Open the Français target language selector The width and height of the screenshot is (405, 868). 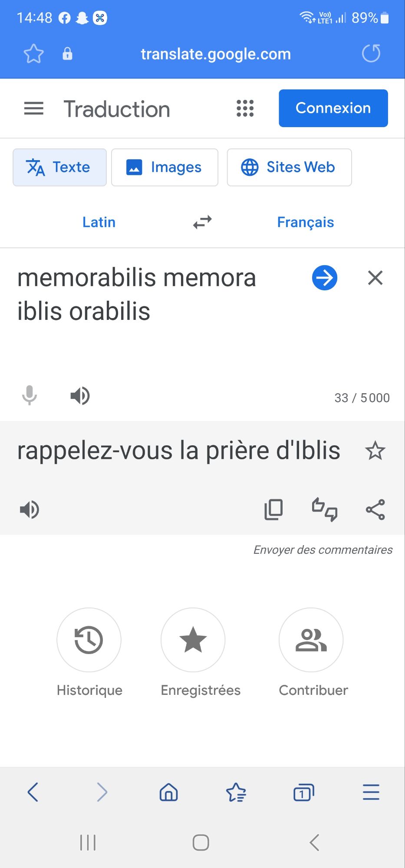[306, 222]
